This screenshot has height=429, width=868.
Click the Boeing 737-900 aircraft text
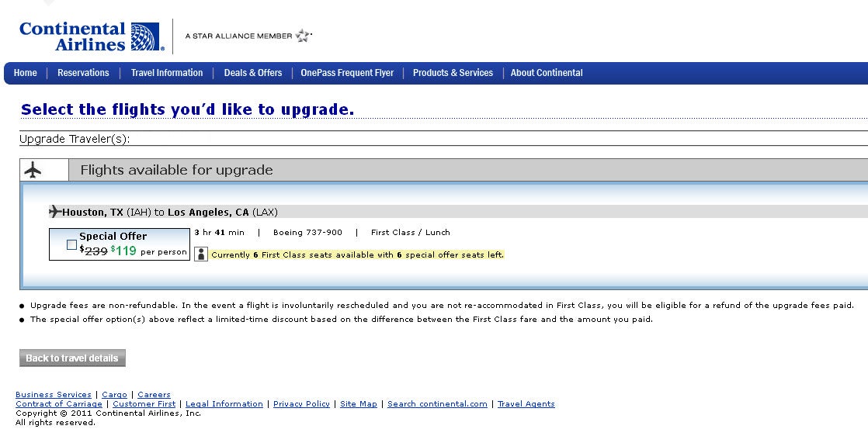tap(307, 232)
